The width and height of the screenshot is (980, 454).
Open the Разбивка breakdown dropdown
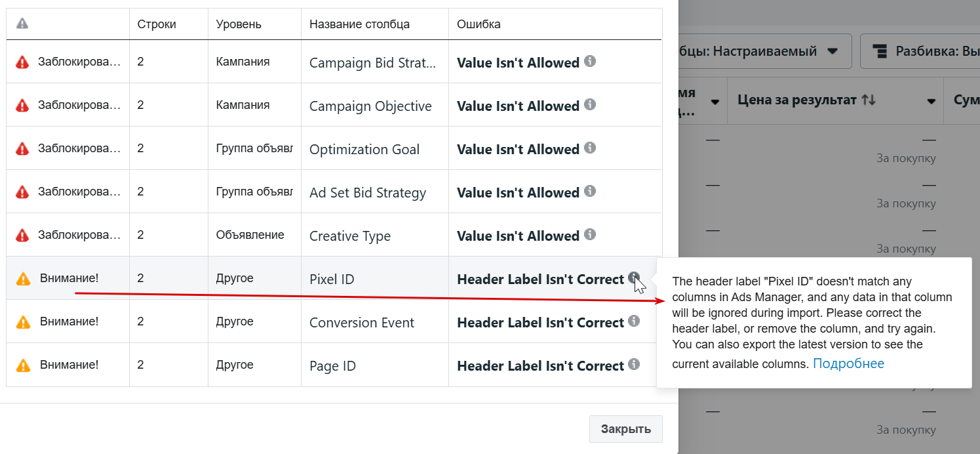(920, 51)
